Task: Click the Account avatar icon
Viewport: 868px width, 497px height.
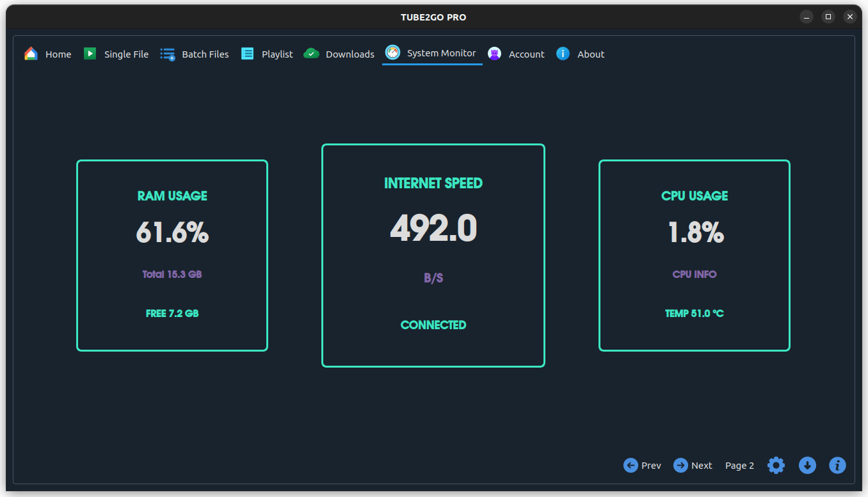Action: [x=494, y=54]
